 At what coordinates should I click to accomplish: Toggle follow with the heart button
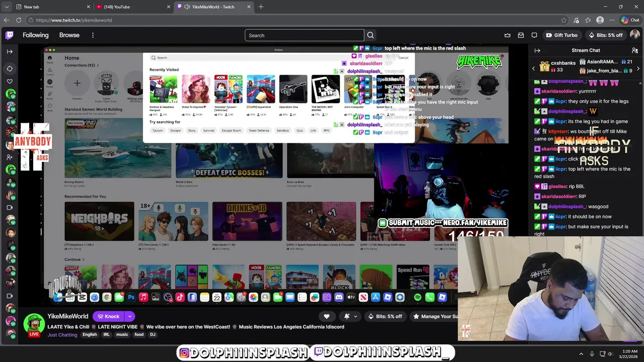tap(327, 316)
